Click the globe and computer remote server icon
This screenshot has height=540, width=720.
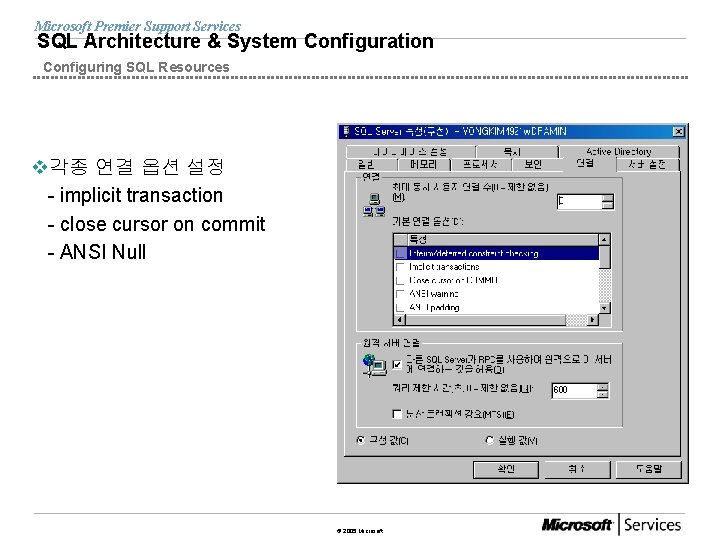point(374,366)
